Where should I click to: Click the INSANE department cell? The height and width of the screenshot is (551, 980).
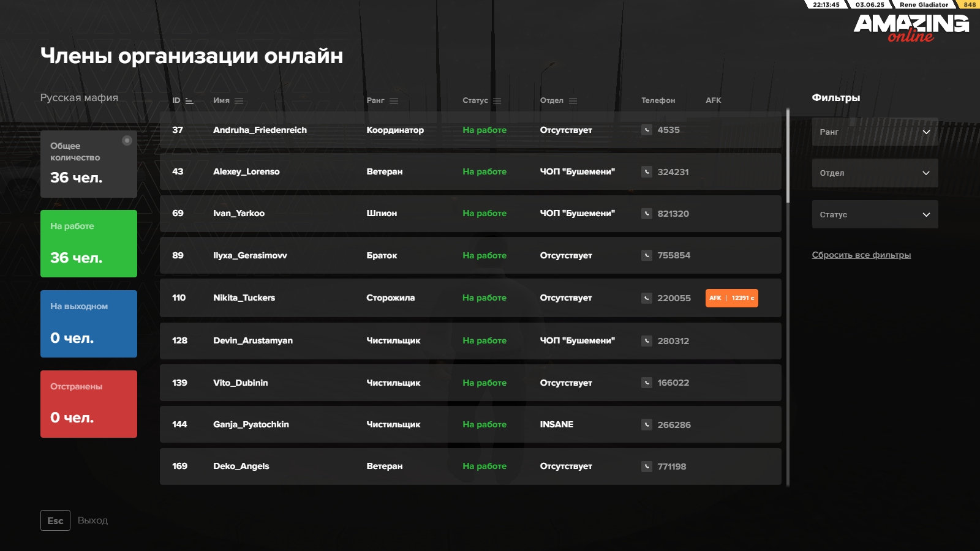[x=557, y=424]
